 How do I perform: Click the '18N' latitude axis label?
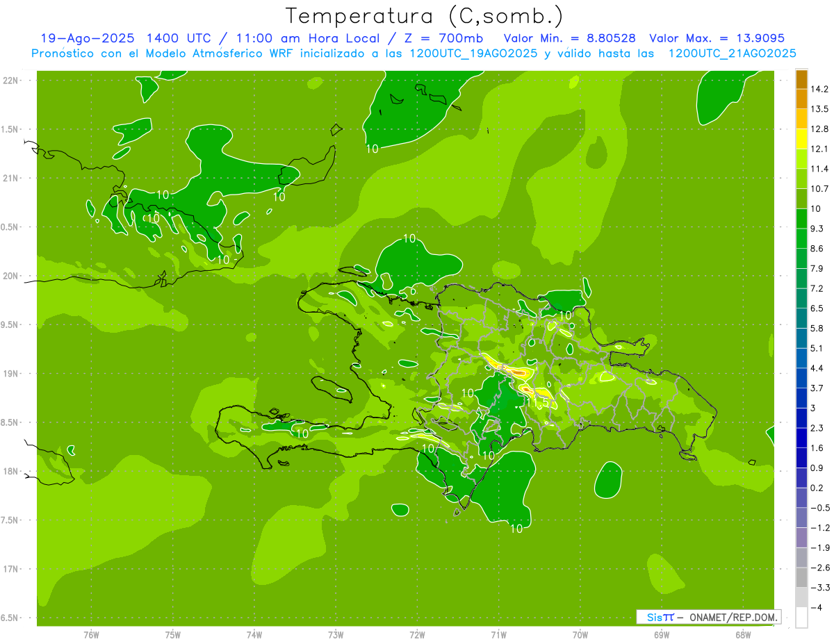(10, 471)
